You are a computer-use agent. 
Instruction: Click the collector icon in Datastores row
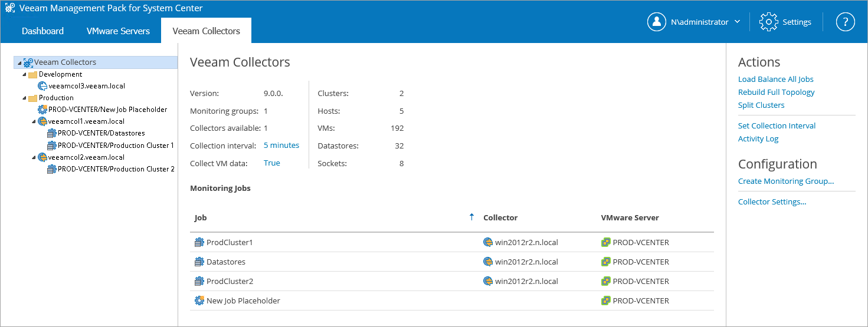487,262
